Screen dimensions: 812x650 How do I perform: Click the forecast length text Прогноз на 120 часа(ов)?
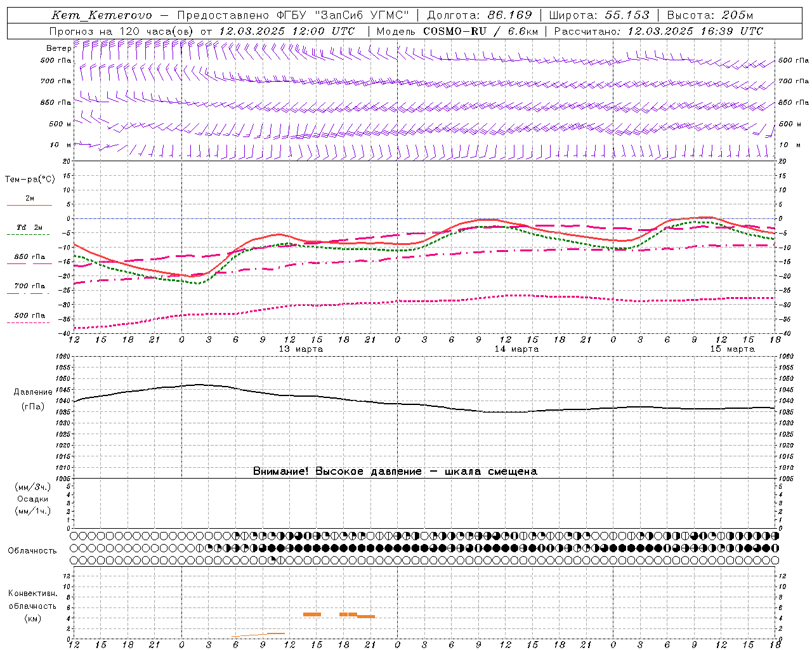(122, 31)
